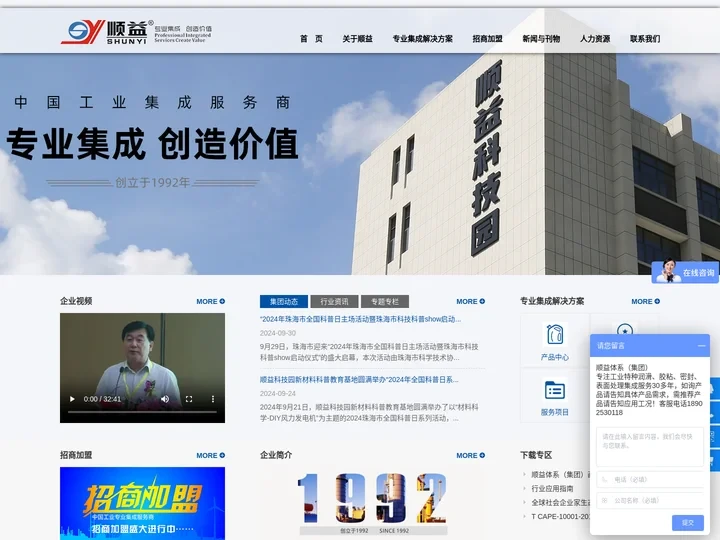The image size is (720, 540).
Task: Click the 公司名称（必填） company name field
Action: (650, 501)
